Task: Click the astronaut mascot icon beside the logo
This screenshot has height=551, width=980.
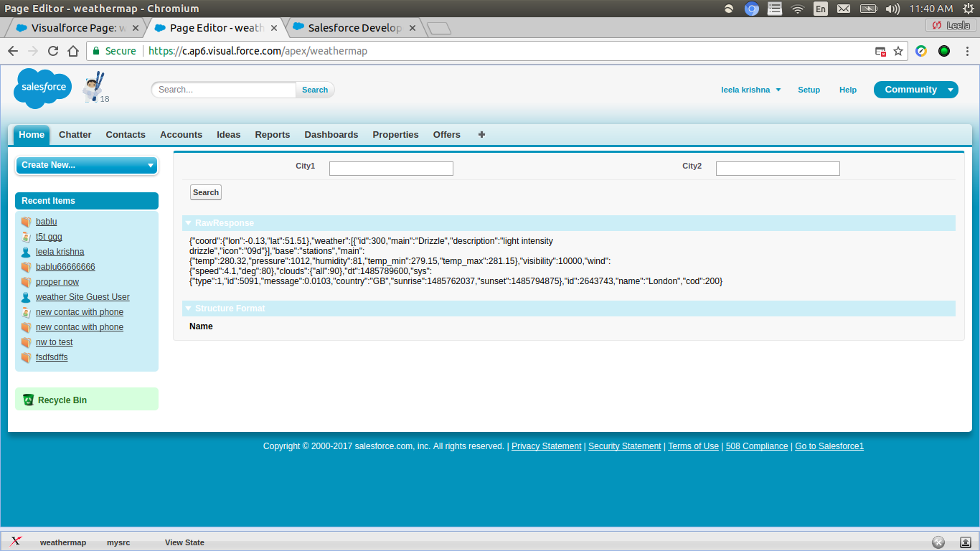Action: tap(93, 88)
